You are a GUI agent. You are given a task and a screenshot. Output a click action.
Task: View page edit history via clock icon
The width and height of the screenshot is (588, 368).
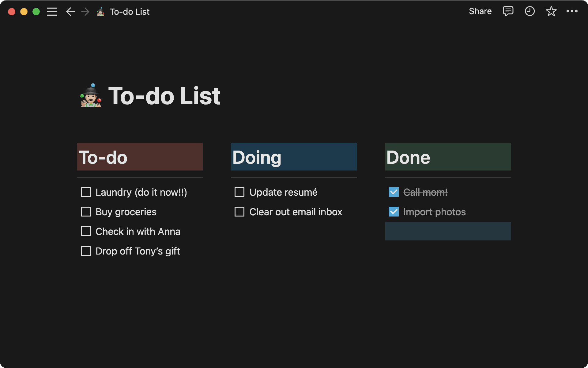(530, 11)
